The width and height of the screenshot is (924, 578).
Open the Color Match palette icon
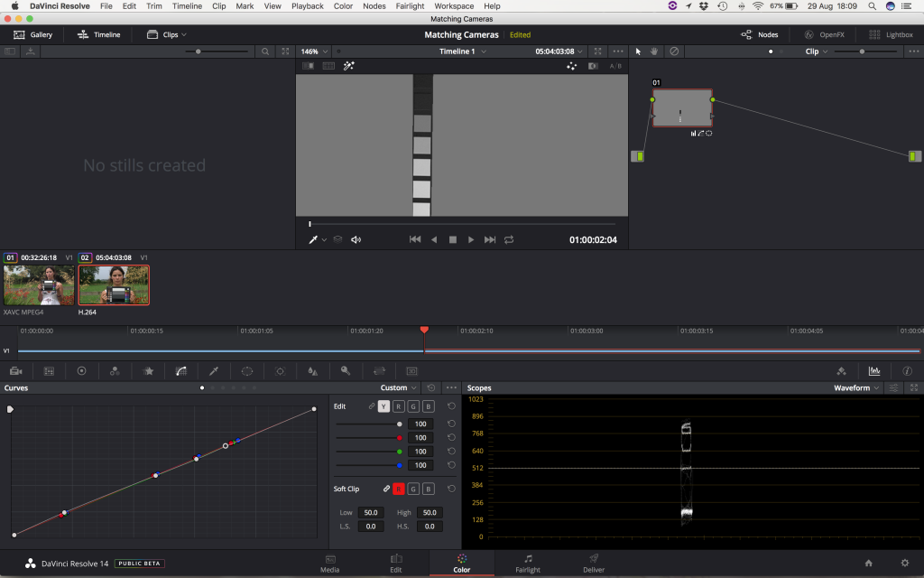[49, 371]
